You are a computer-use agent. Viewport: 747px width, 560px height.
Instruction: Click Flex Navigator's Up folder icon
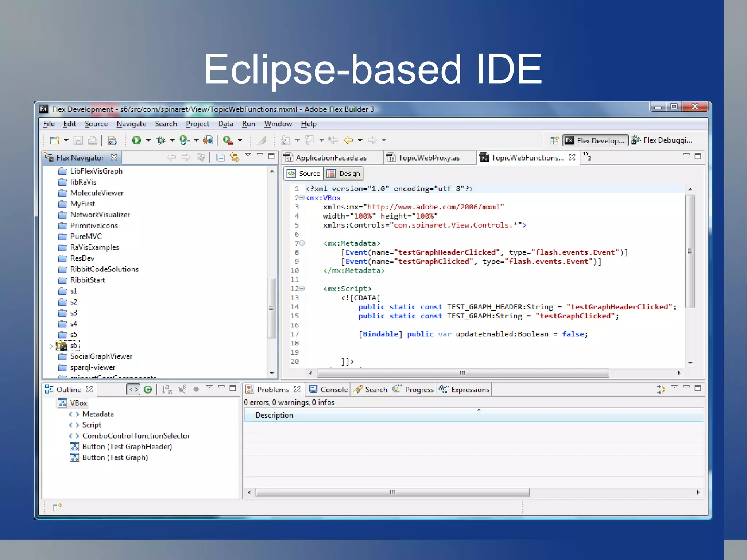(201, 158)
